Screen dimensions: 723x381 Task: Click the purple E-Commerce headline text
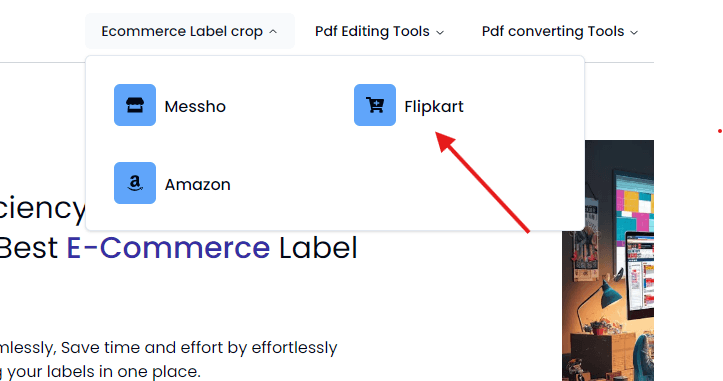click(x=168, y=248)
